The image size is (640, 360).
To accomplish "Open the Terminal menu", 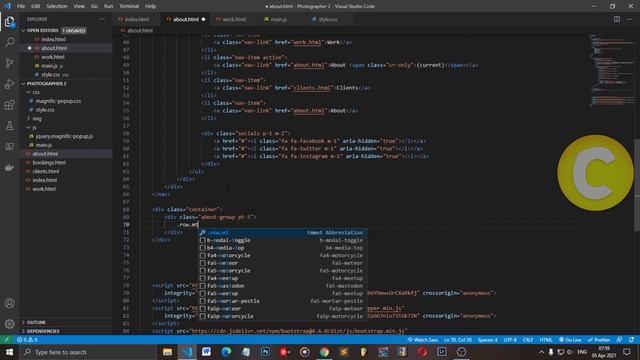I will point(129,6).
